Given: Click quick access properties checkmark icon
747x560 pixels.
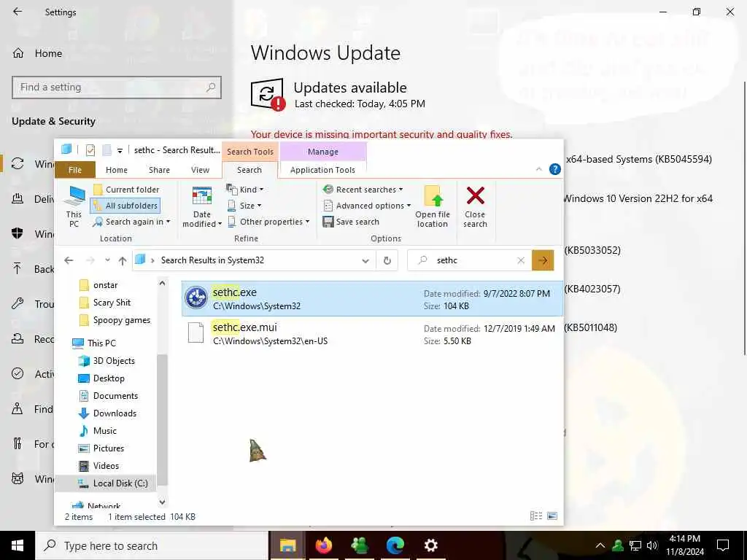Looking at the screenshot, I should pos(90,150).
